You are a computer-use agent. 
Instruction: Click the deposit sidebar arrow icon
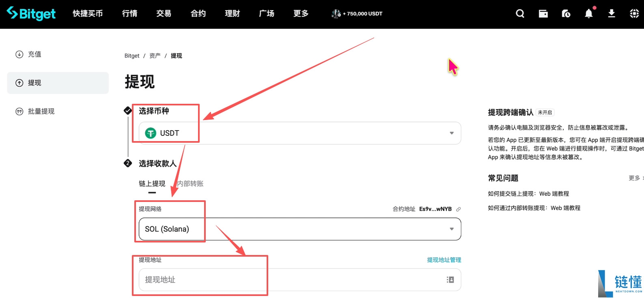pyautogui.click(x=19, y=54)
